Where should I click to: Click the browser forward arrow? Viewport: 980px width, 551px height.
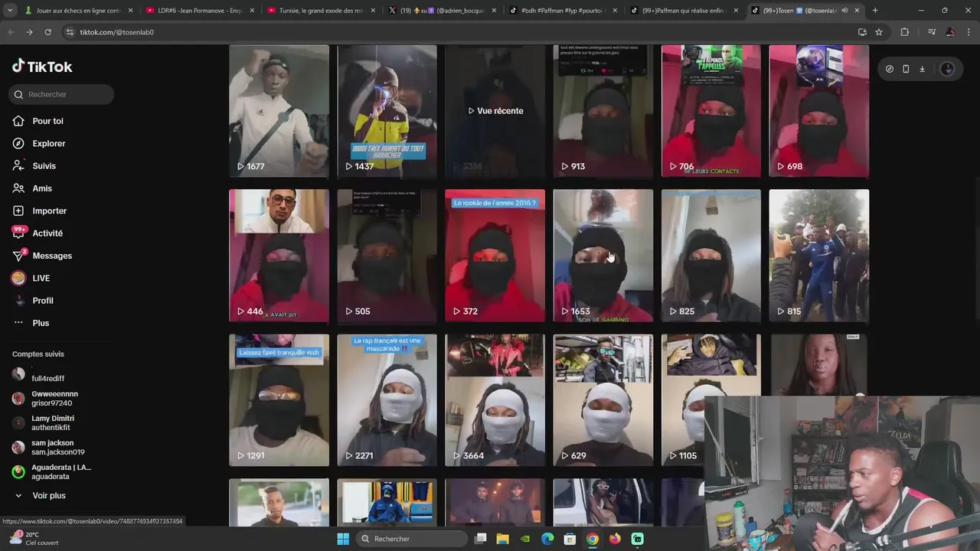point(29,32)
